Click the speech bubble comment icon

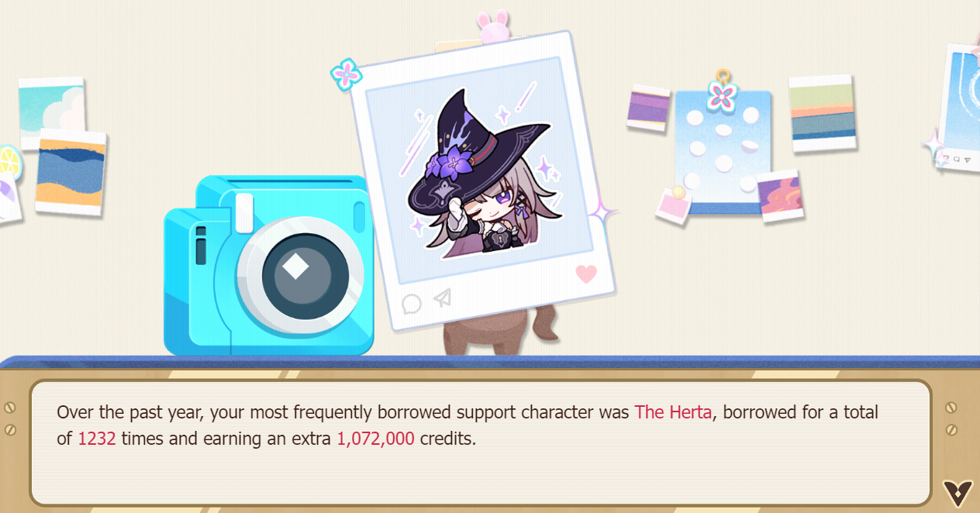(x=412, y=303)
